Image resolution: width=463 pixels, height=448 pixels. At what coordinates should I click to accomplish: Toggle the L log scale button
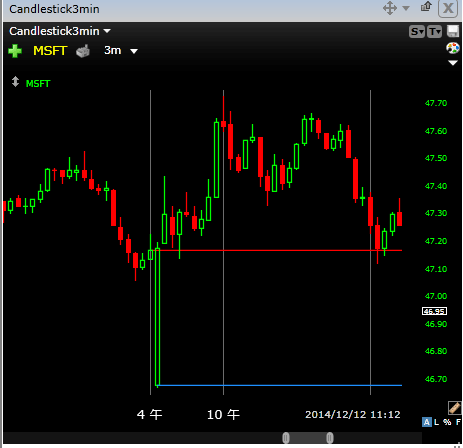(436, 422)
